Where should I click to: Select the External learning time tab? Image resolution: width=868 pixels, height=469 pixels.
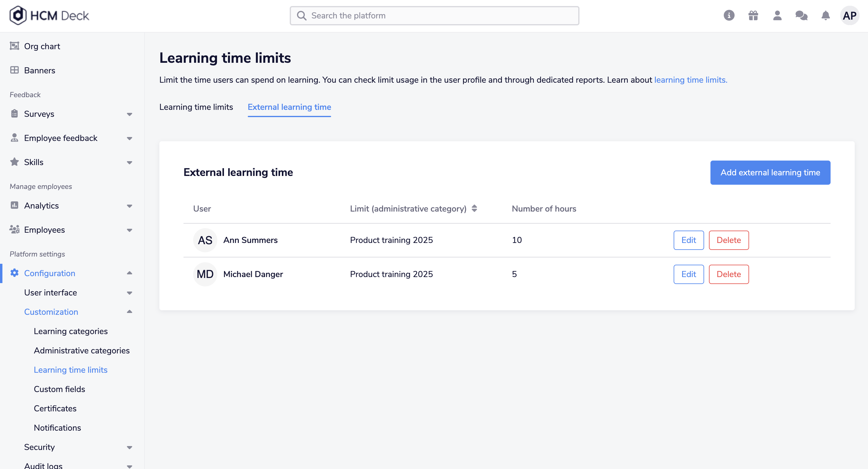click(289, 107)
